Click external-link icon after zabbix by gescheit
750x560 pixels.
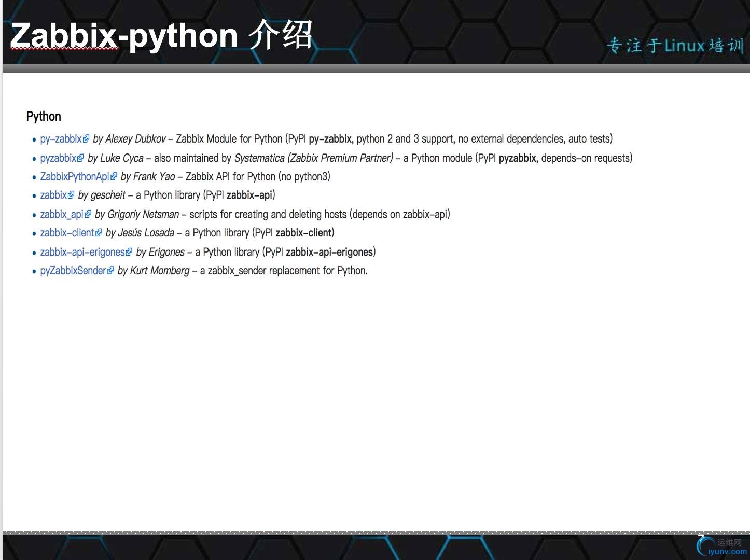[71, 195]
